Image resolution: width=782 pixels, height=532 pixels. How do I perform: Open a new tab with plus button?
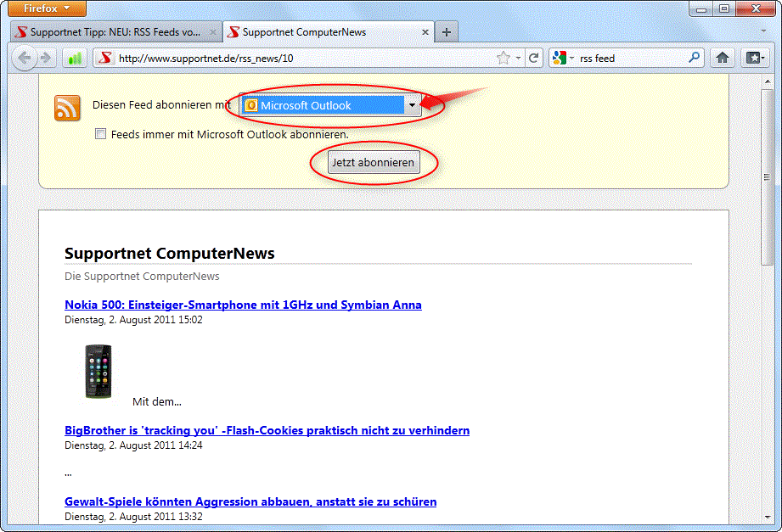coord(447,32)
